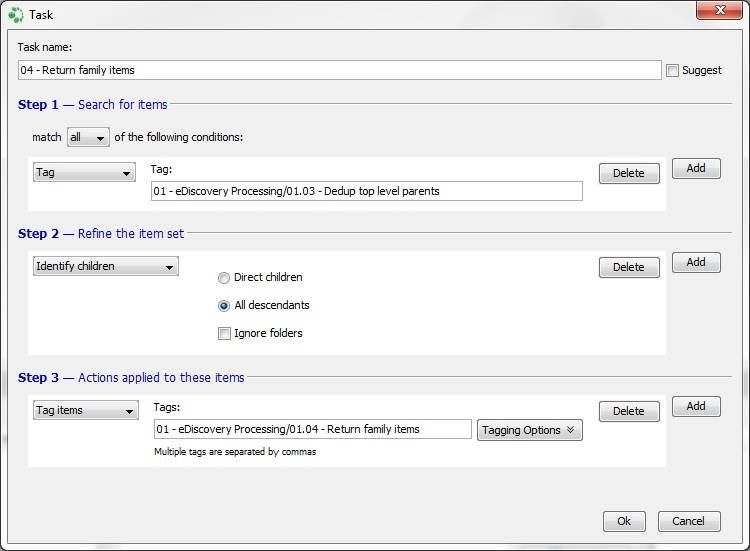This screenshot has width=750, height=551.
Task: Check the Ignore folders checkbox
Action: pyautogui.click(x=224, y=333)
